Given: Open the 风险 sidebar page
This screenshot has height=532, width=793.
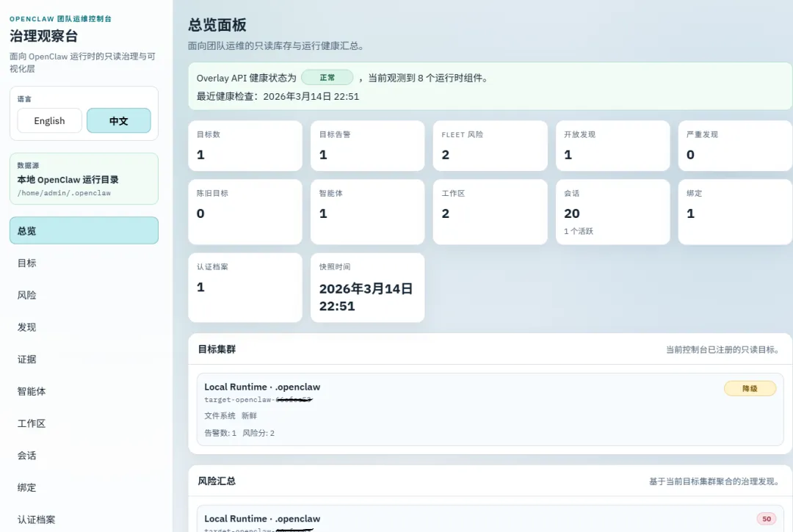Looking at the screenshot, I should [x=84, y=295].
